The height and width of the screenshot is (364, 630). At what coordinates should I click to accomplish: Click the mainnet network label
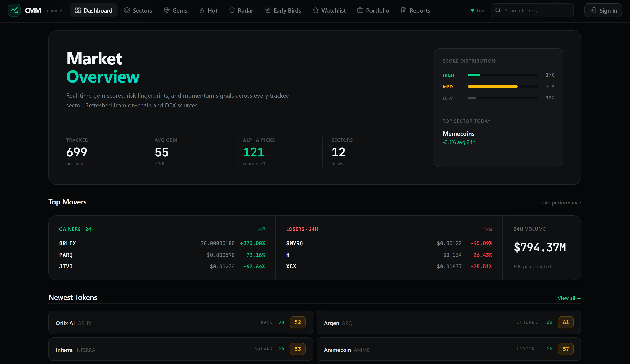[54, 11]
